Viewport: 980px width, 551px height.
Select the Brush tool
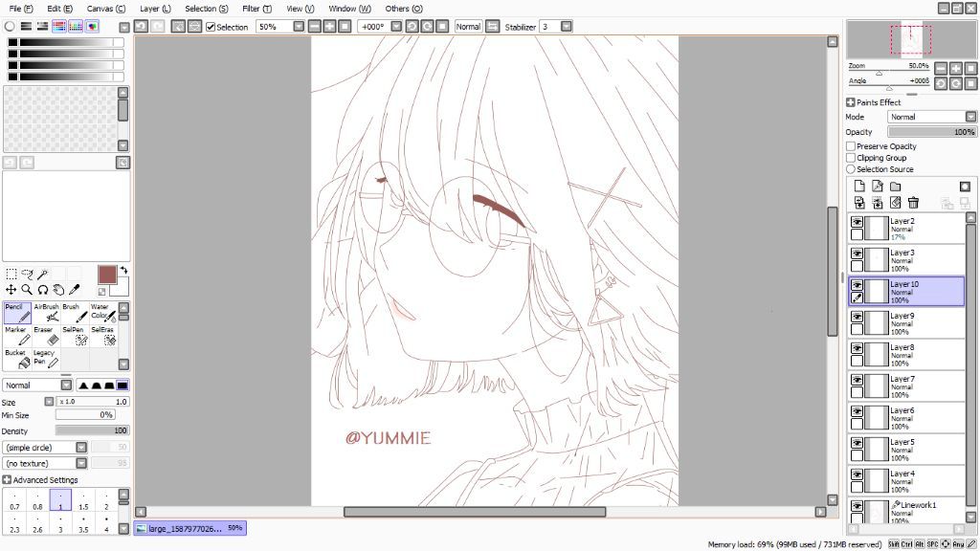point(75,313)
